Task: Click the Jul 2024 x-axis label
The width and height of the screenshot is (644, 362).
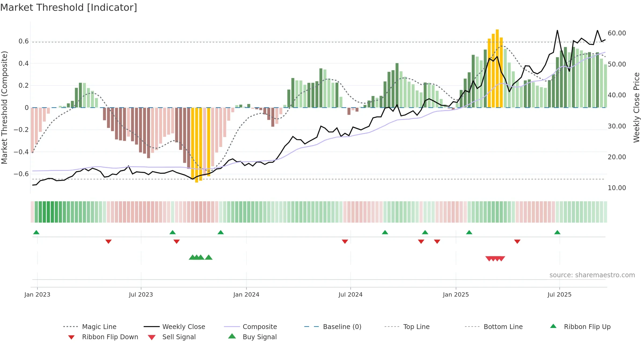Action: point(350,294)
